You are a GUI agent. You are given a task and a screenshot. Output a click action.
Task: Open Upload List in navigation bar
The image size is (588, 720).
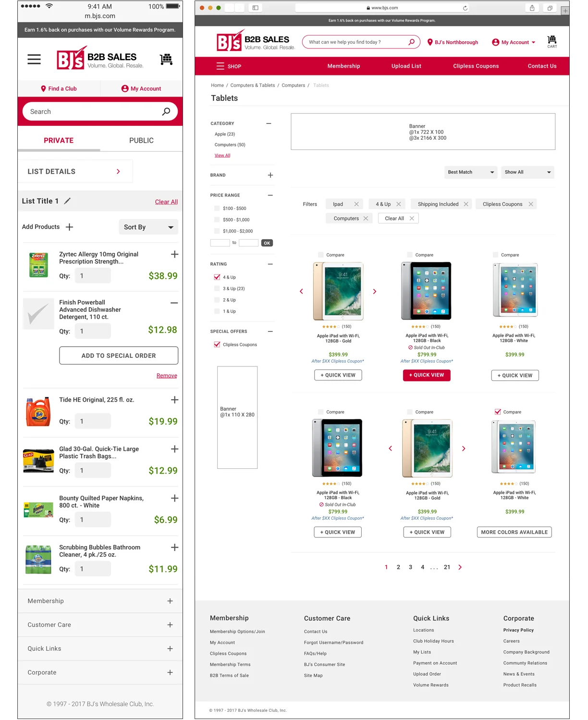point(406,66)
